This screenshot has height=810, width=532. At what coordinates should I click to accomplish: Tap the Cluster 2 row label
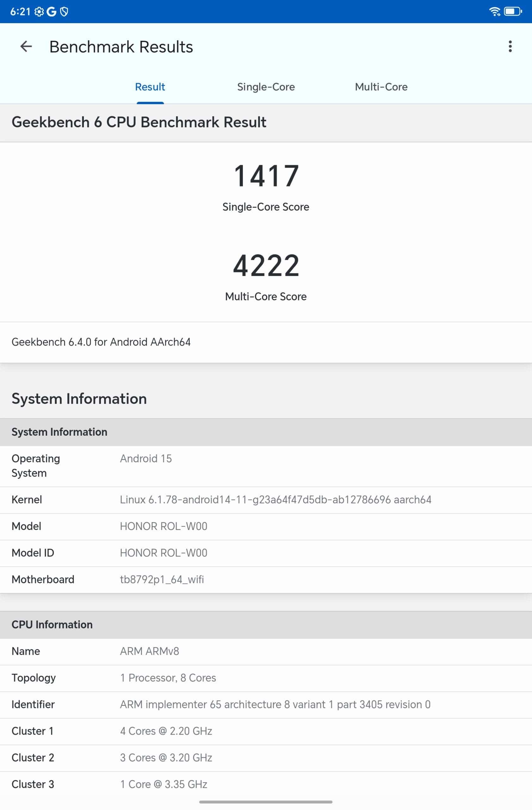33,757
